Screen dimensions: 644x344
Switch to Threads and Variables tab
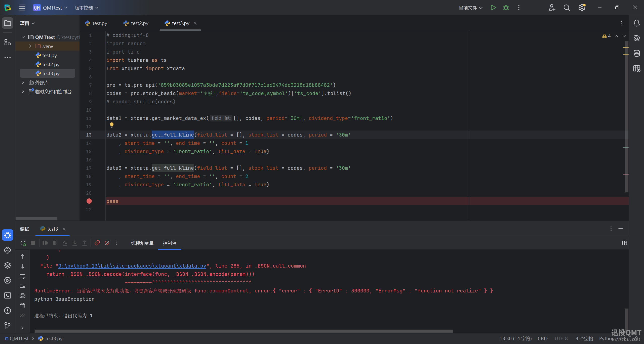click(x=142, y=243)
